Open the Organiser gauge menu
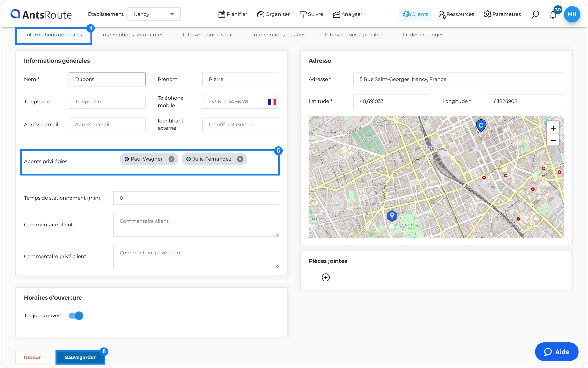Viewport: 588px width, 368px height. point(273,14)
